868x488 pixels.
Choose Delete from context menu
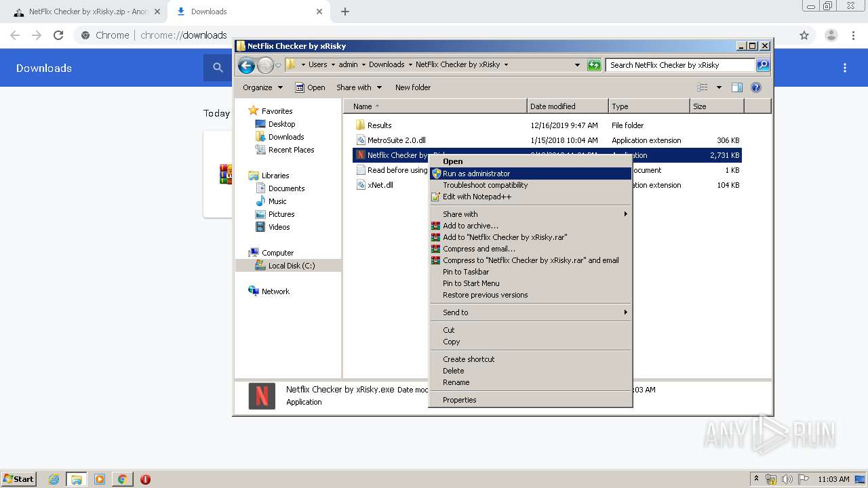pyautogui.click(x=531, y=371)
